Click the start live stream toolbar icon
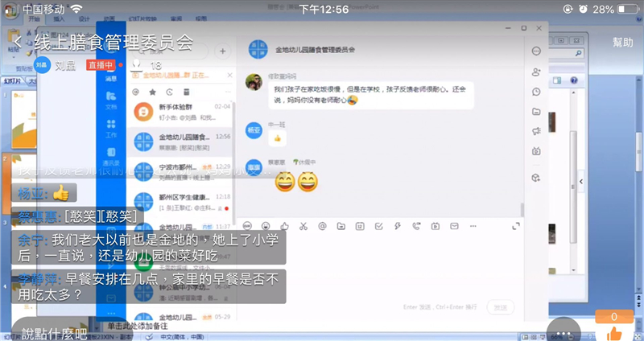 pyautogui.click(x=436, y=226)
